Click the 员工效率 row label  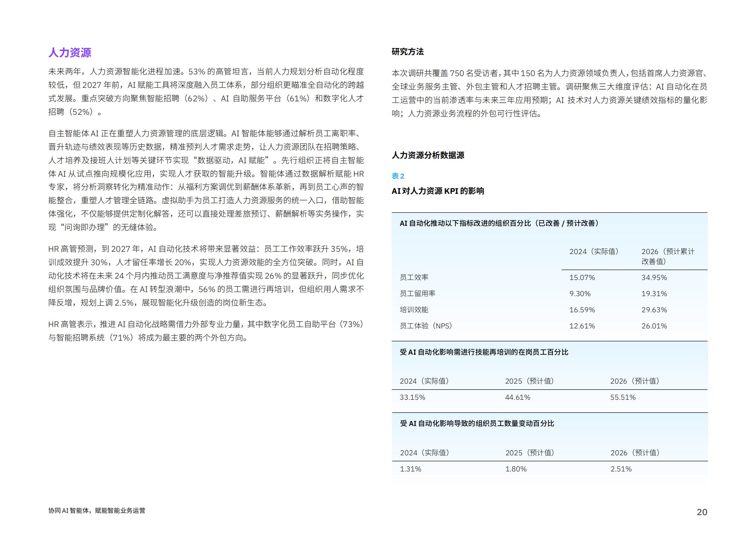pos(414,278)
